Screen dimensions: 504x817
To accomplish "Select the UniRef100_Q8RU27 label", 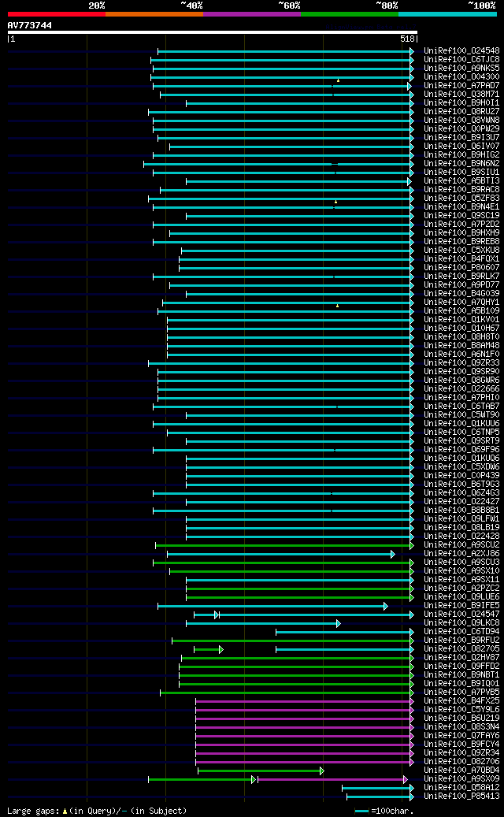I will [461, 112].
